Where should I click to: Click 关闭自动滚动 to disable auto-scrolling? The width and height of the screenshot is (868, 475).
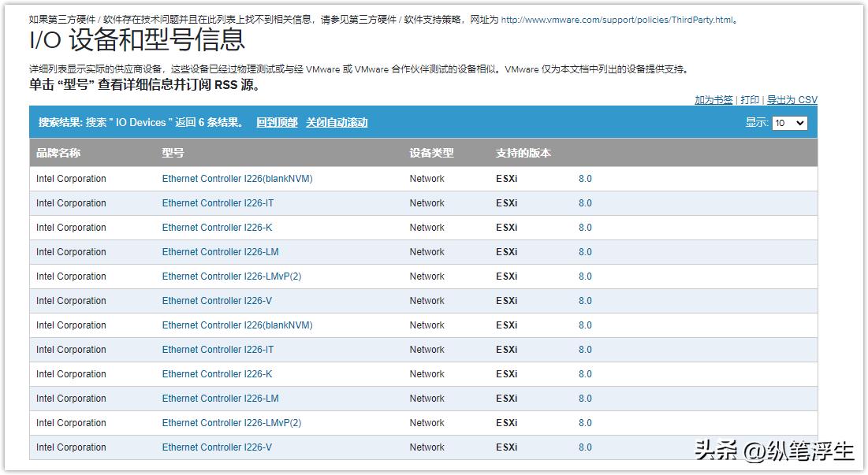[337, 122]
